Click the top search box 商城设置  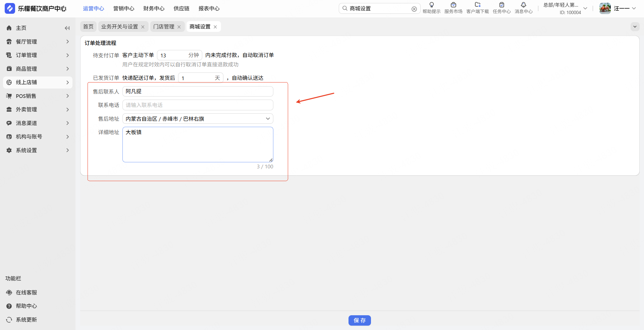click(x=379, y=8)
